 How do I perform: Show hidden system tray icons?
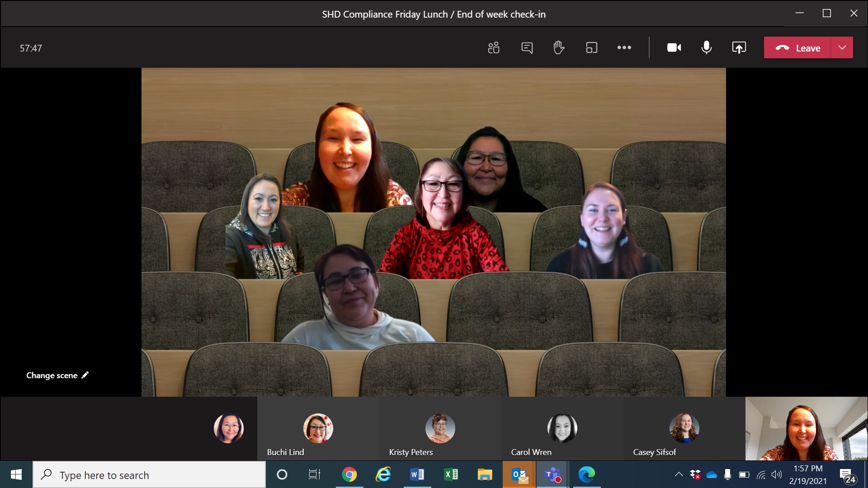(679, 474)
